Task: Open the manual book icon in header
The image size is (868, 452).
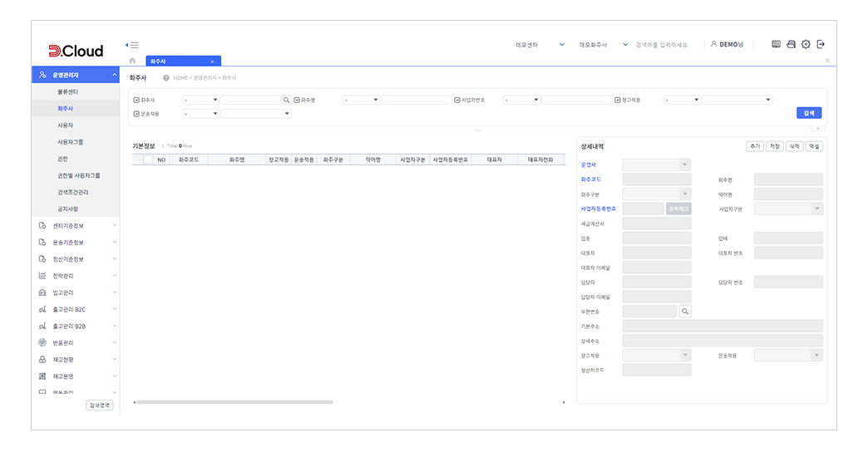Action: click(x=776, y=44)
